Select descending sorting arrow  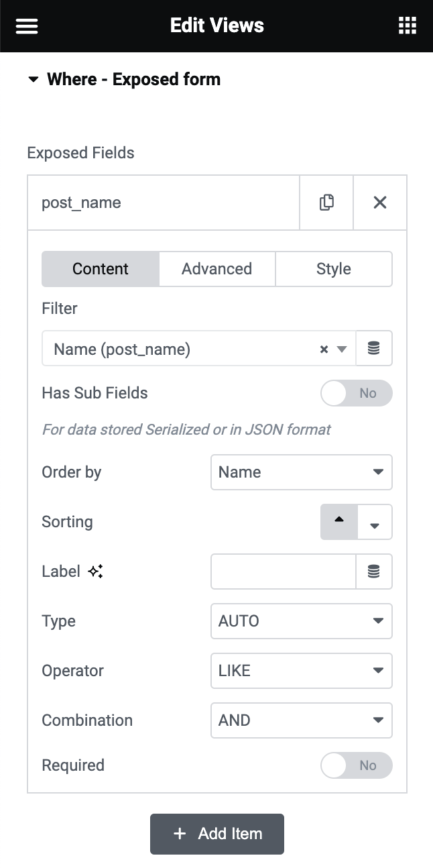click(375, 523)
